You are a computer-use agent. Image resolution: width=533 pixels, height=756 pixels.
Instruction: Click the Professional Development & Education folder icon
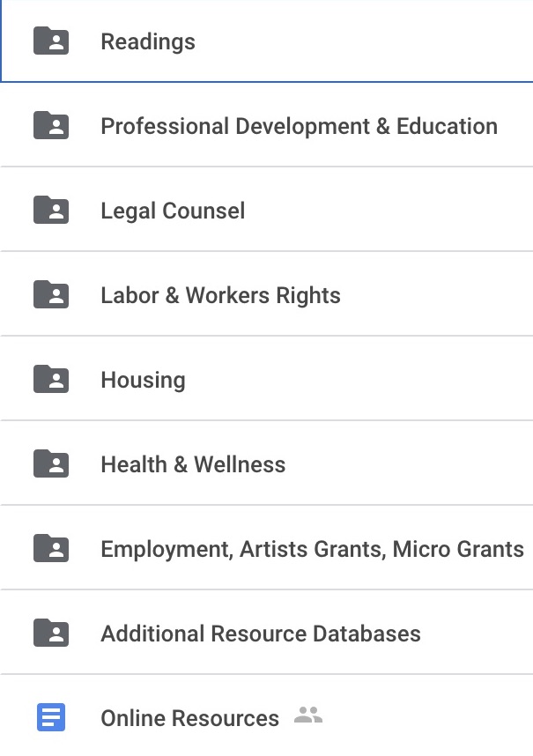51,125
